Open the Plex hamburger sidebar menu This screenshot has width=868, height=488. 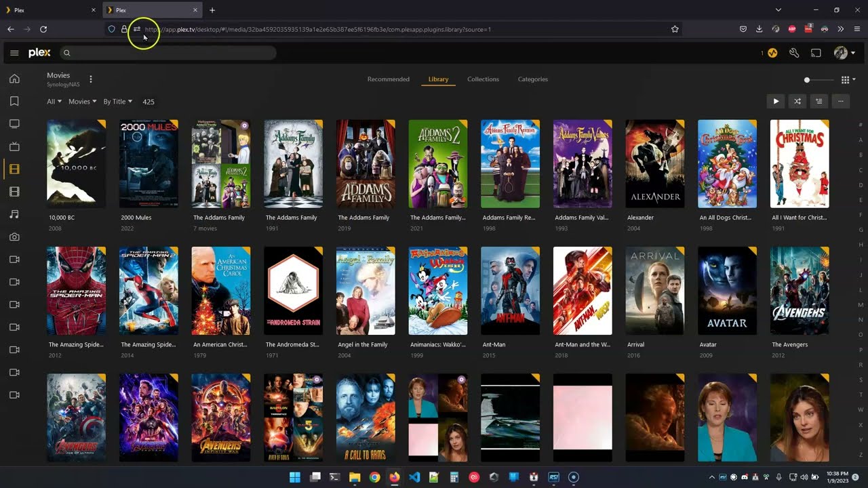click(14, 53)
